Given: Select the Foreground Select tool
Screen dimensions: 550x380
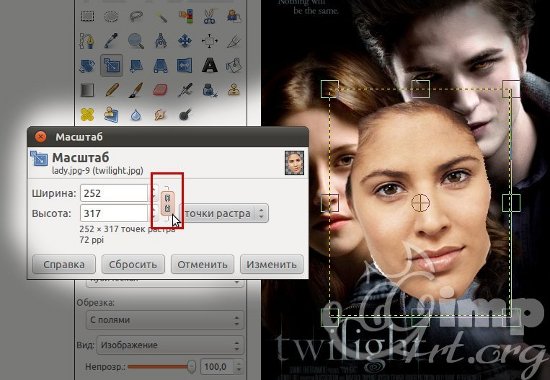Looking at the screenshot, I should coord(234,16).
